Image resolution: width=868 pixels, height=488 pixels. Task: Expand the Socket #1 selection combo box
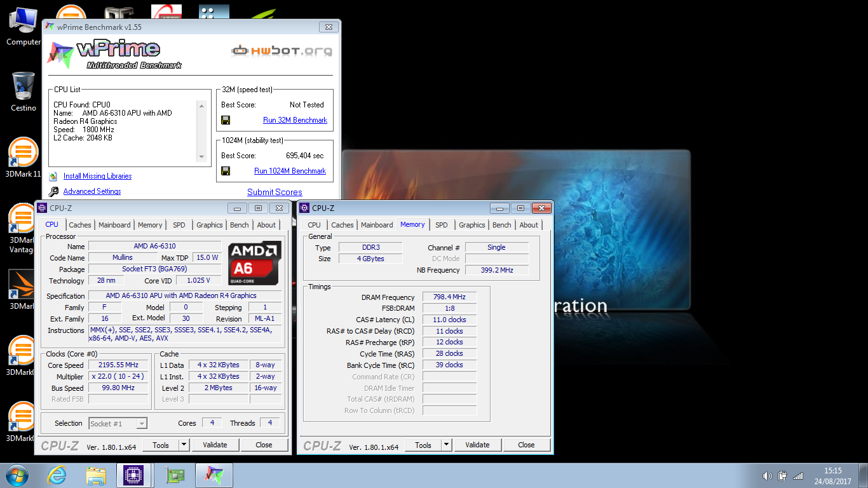(x=118, y=423)
